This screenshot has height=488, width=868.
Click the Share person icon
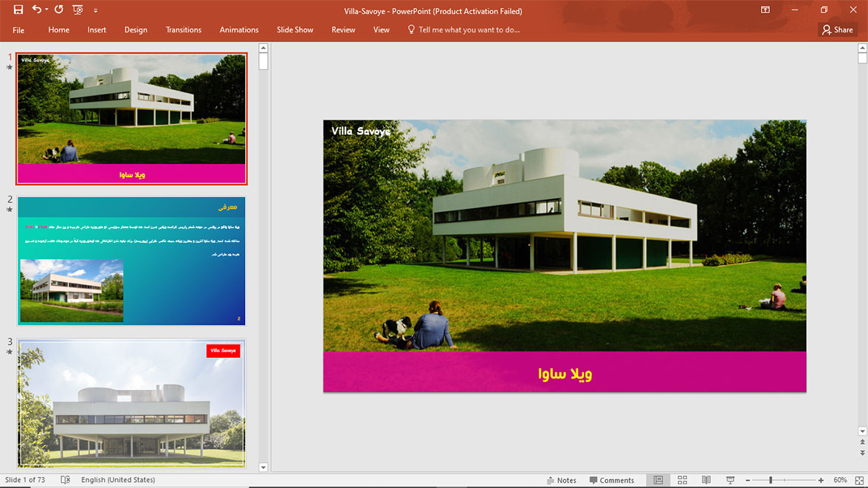[x=827, y=30]
